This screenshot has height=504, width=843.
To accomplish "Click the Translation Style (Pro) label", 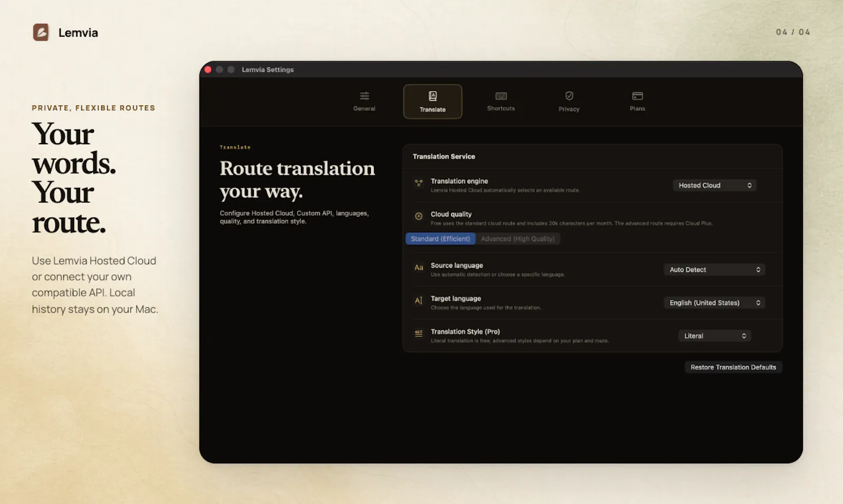I will [x=465, y=331].
